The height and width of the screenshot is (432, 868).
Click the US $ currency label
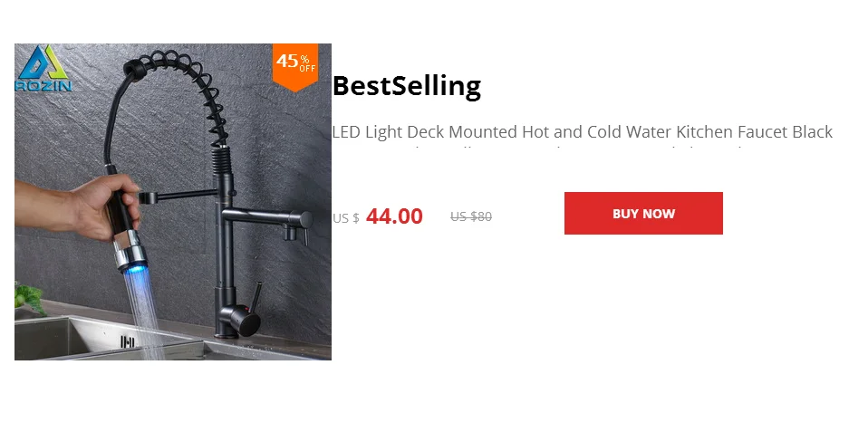click(345, 218)
